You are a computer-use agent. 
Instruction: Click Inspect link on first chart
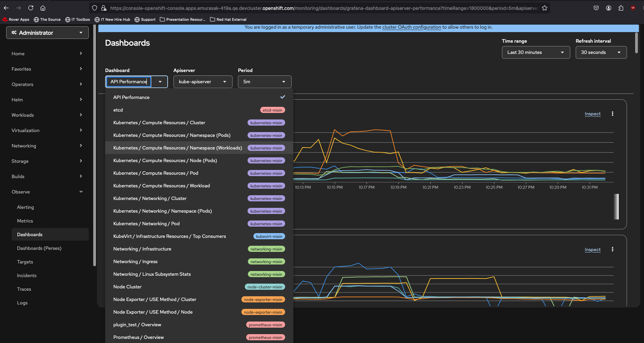pos(592,114)
